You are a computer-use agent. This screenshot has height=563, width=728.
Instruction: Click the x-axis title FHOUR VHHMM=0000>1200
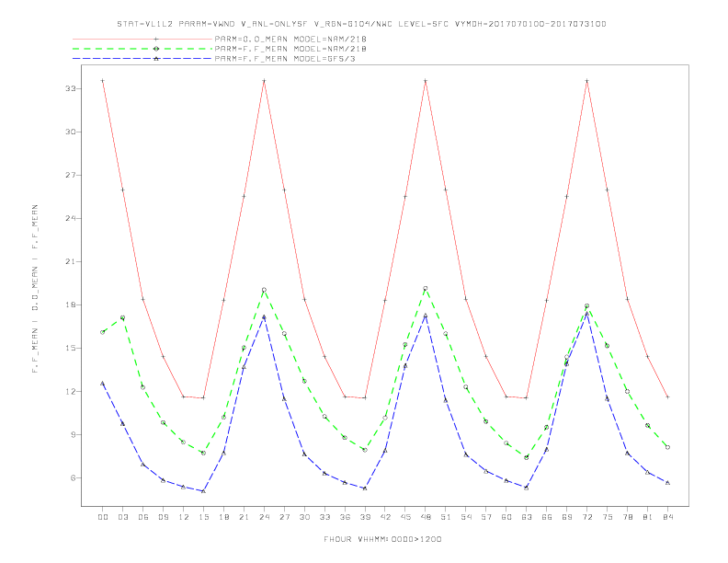pos(382,539)
